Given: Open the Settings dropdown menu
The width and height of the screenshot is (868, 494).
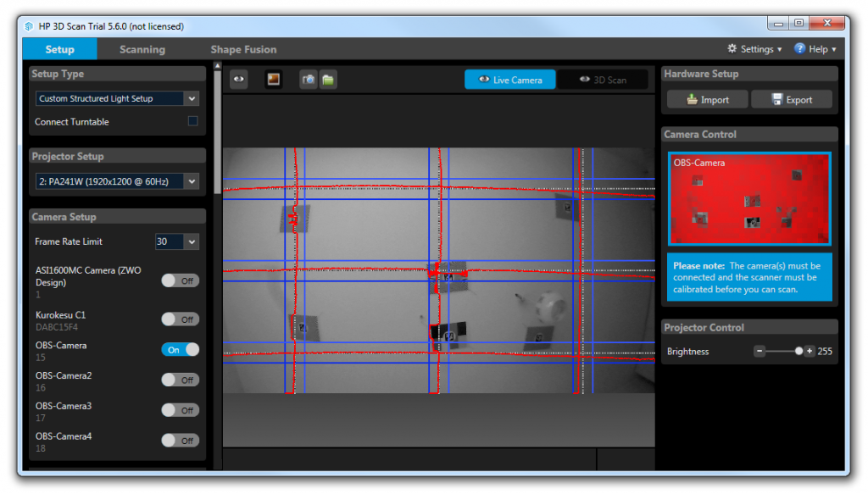Looking at the screenshot, I should tap(755, 49).
